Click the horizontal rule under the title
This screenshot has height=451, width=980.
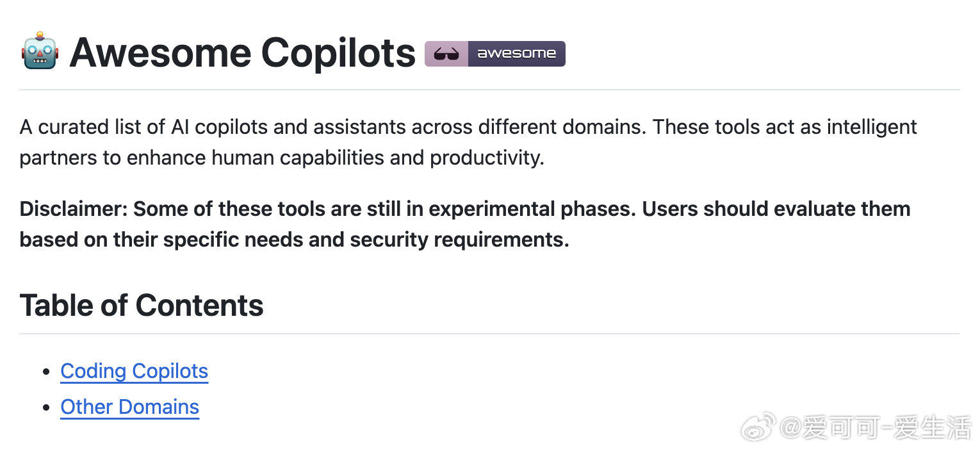point(489,90)
